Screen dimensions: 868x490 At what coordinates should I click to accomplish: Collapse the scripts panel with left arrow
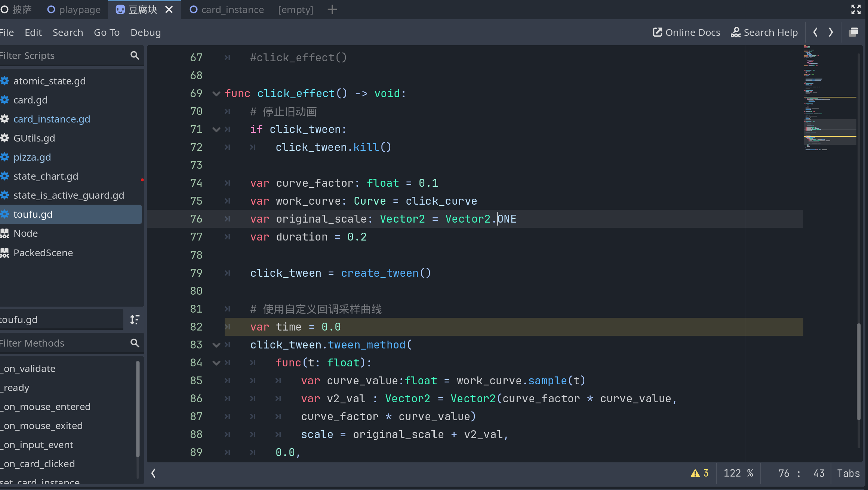153,473
